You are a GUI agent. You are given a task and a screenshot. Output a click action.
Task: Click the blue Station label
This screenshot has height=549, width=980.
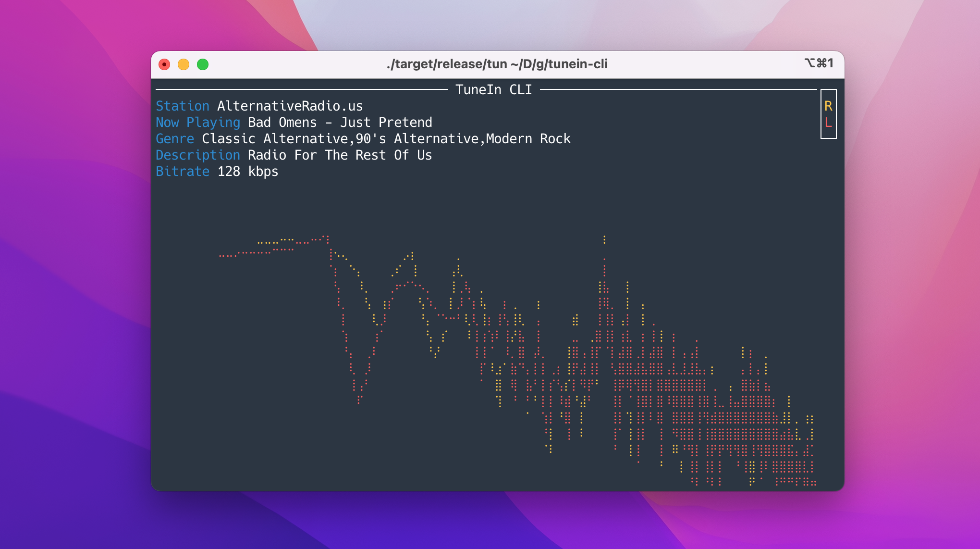click(x=183, y=106)
